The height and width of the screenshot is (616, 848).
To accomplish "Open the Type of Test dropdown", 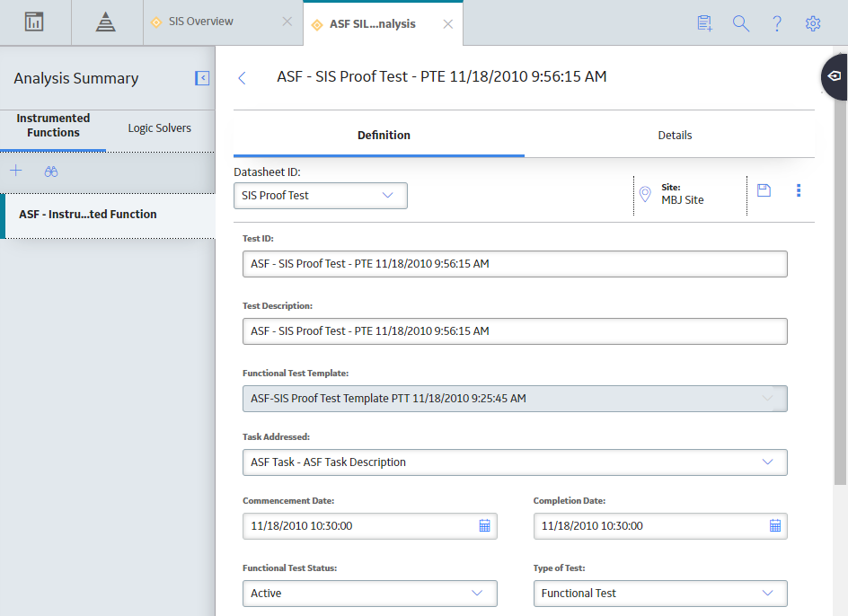I will click(660, 594).
